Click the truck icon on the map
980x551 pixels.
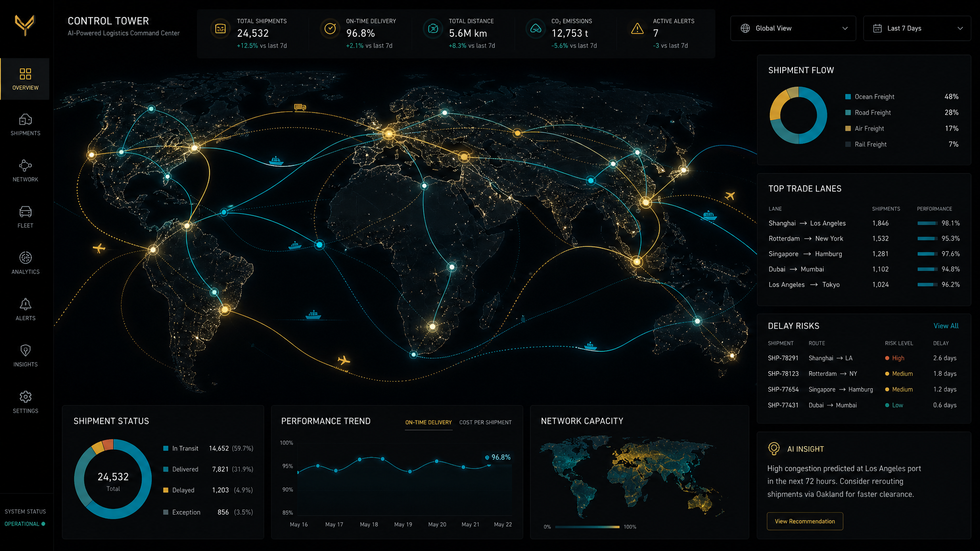(300, 107)
